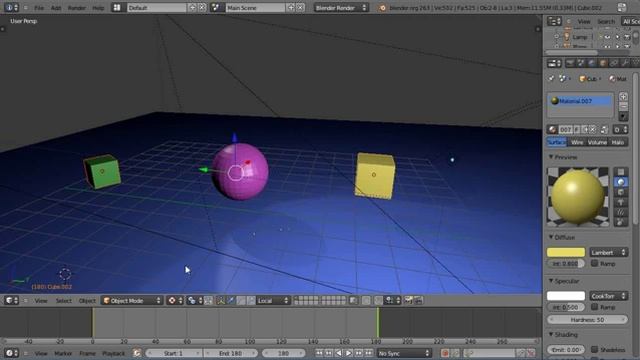Toggle the 3D manipulator widget icon
640x360 pixels.
pyautogui.click(x=221, y=301)
